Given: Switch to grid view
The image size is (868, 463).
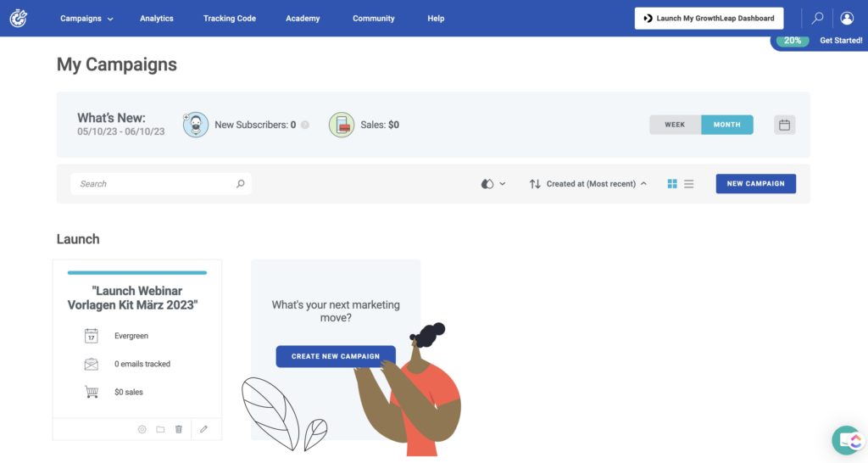Looking at the screenshot, I should pos(672,184).
